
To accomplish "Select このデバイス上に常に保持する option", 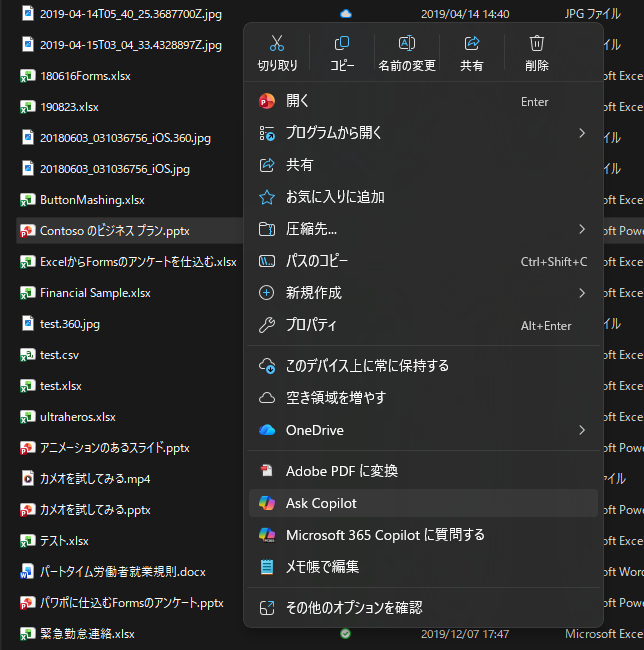I will 367,366.
